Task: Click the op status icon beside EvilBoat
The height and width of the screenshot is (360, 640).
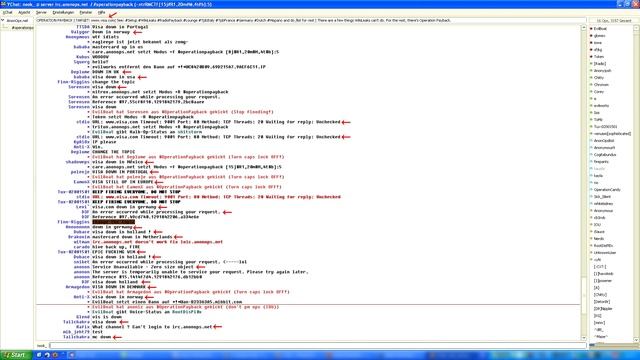Action: (591, 29)
